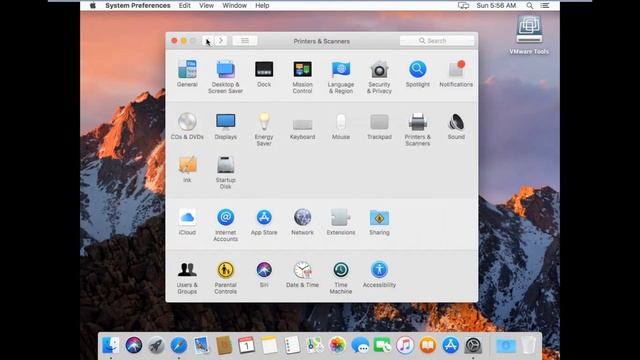Image resolution: width=640 pixels, height=360 pixels.
Task: Open Internet Accounts pane
Action: click(225, 225)
